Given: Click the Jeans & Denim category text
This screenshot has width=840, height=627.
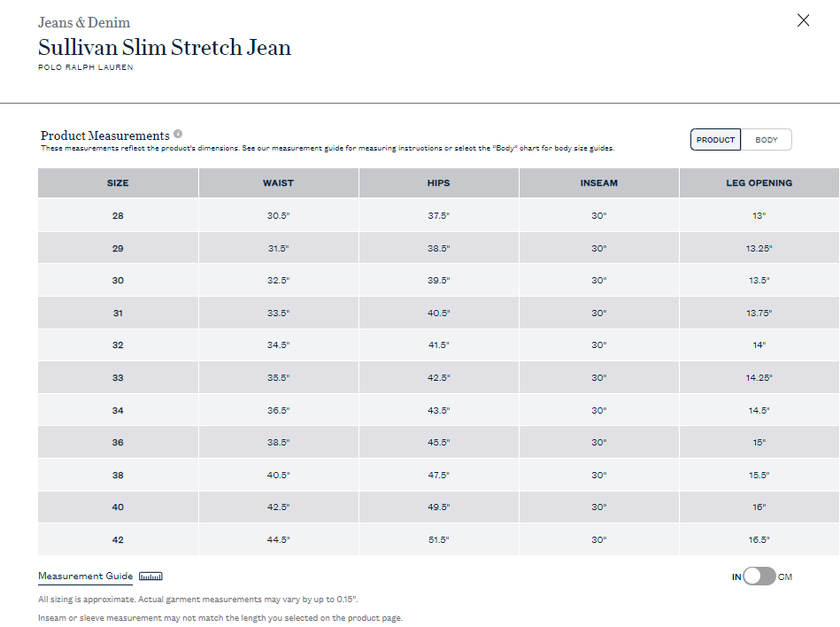Looking at the screenshot, I should point(84,22).
